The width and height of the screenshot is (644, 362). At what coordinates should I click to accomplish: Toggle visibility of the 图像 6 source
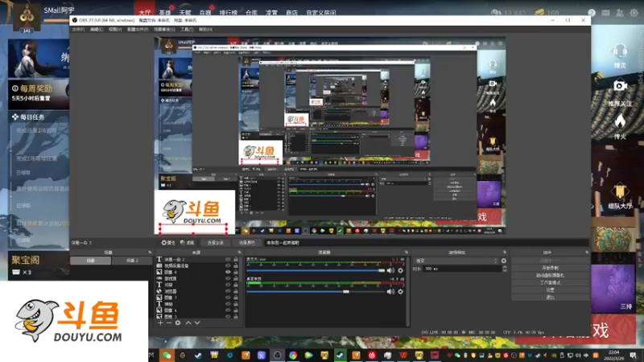coord(228,272)
